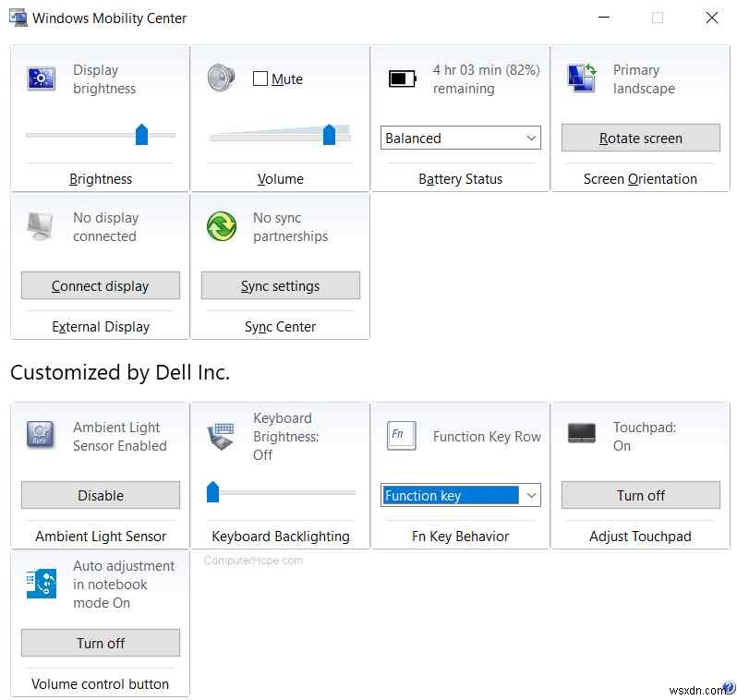This screenshot has height=700, width=737.
Task: Click the Fn function key icon
Action: coord(401,435)
